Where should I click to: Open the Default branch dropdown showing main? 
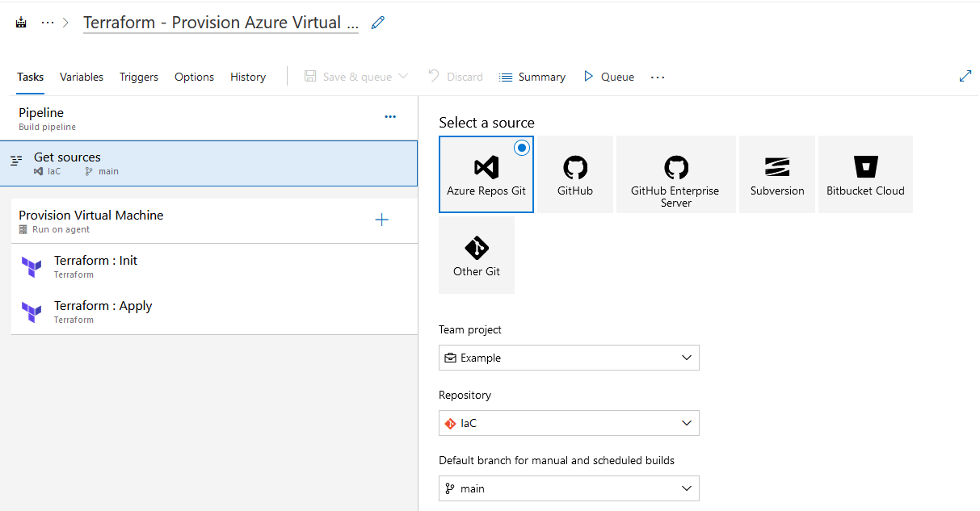pyautogui.click(x=569, y=488)
